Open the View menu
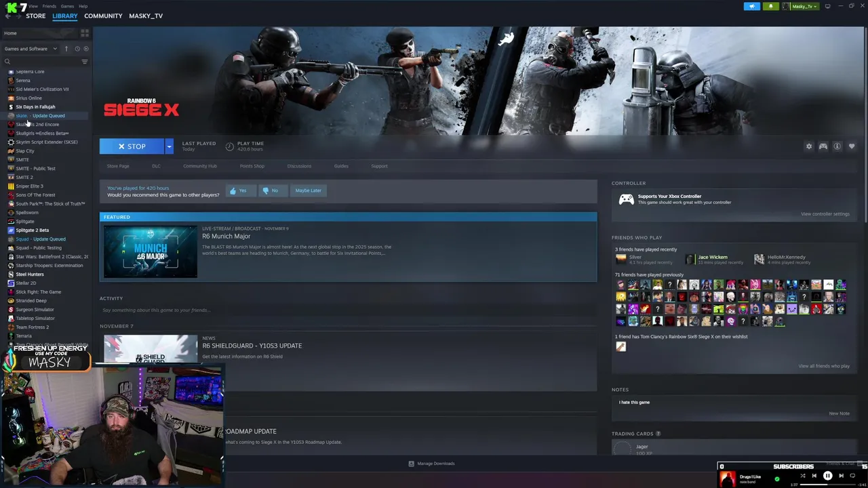 click(x=33, y=6)
